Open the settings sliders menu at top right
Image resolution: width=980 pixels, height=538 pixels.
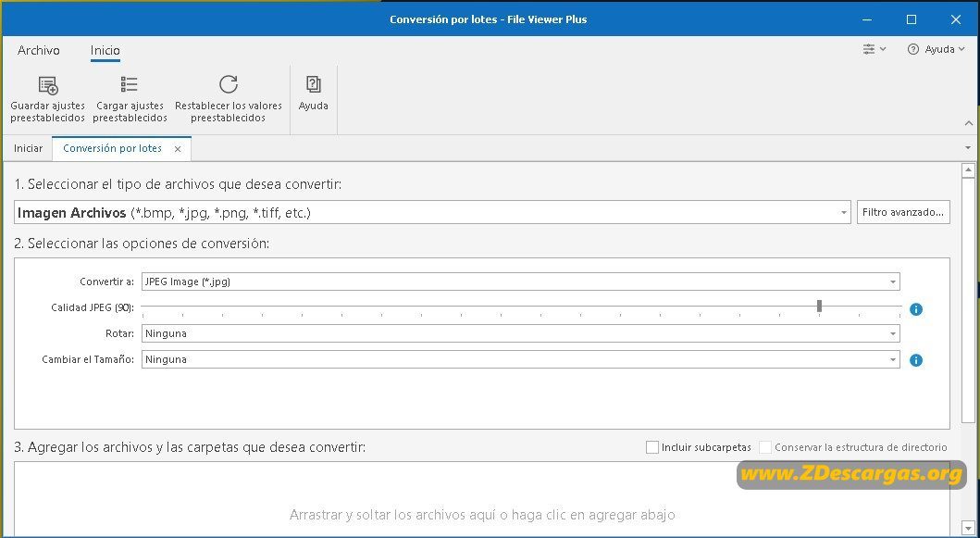tap(875, 49)
